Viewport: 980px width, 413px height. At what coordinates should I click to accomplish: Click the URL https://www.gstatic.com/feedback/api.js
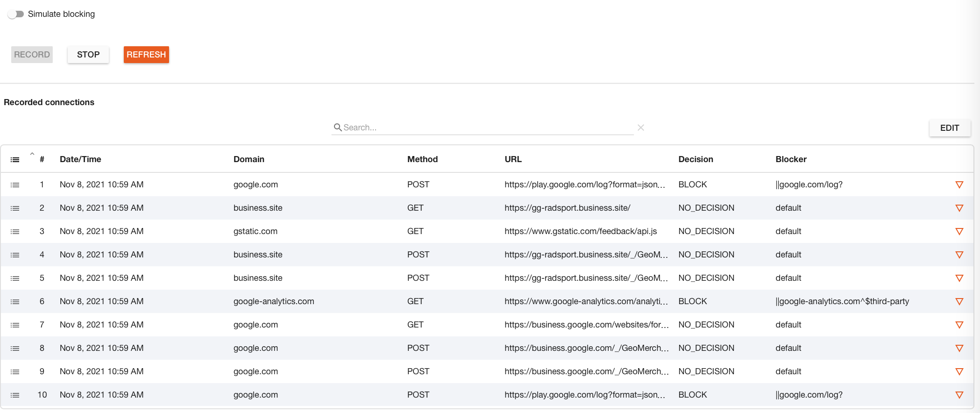coord(581,231)
